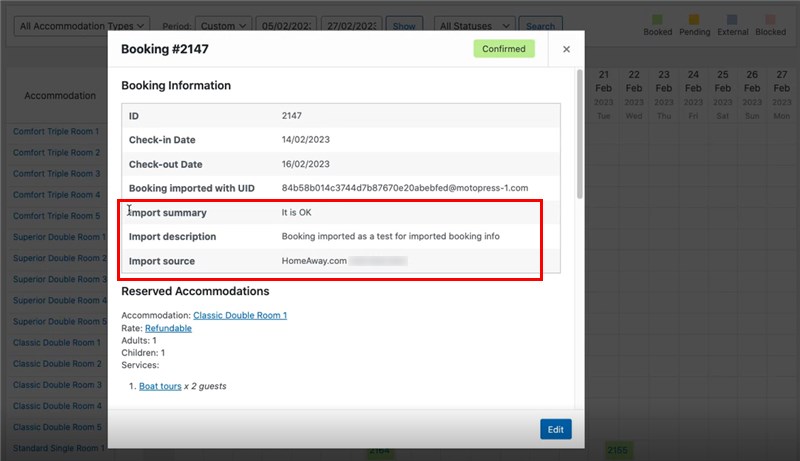Open the Period Custom dropdown
The width and height of the screenshot is (800, 461).
[x=223, y=25]
